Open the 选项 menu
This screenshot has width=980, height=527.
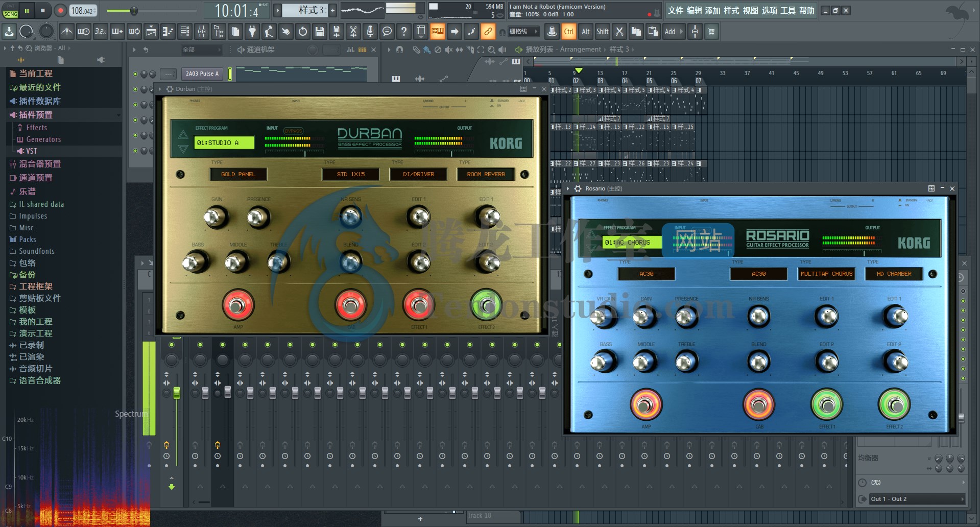(x=769, y=11)
